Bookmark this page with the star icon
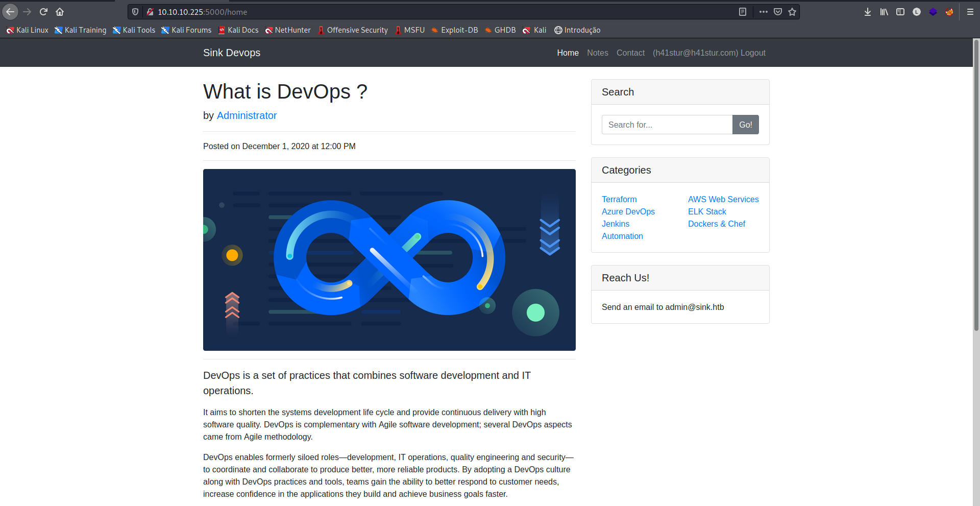The width and height of the screenshot is (980, 506). [x=792, y=12]
